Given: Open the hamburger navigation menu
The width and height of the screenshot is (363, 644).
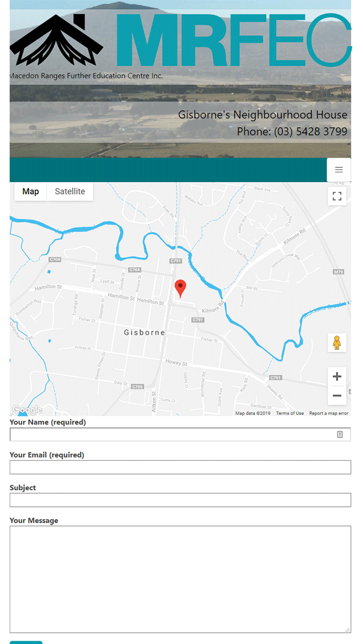Looking at the screenshot, I should (x=339, y=170).
